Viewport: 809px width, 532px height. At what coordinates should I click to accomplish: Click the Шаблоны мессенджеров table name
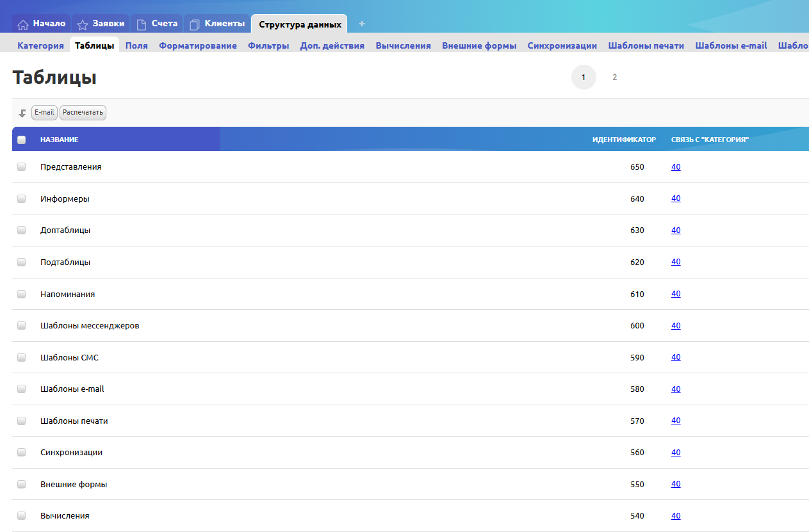coord(90,325)
